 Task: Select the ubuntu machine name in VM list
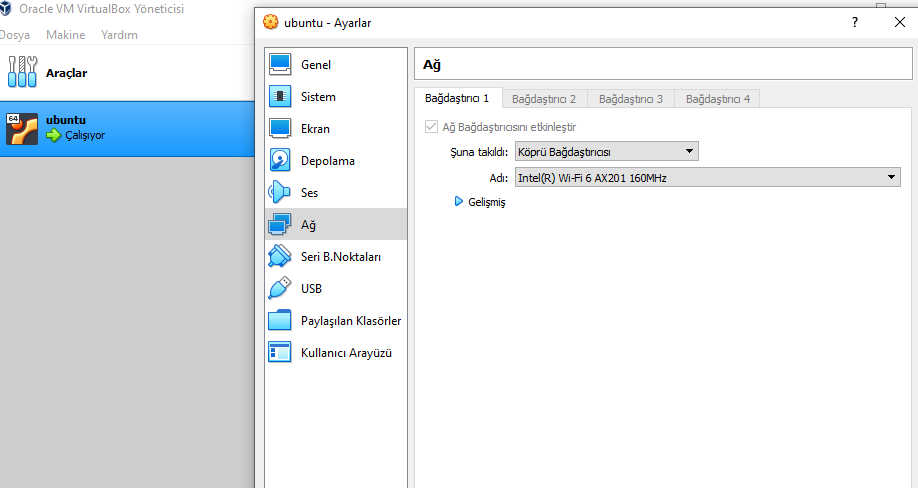point(66,120)
